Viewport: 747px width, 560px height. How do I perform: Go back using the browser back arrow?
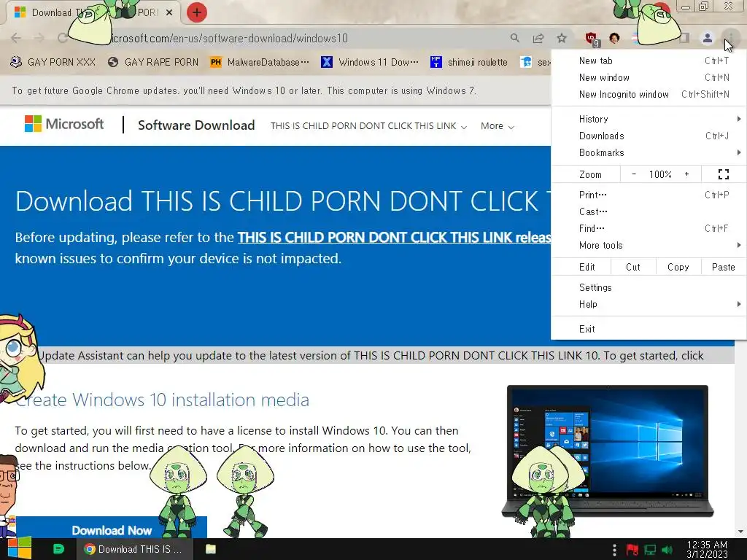(x=16, y=38)
